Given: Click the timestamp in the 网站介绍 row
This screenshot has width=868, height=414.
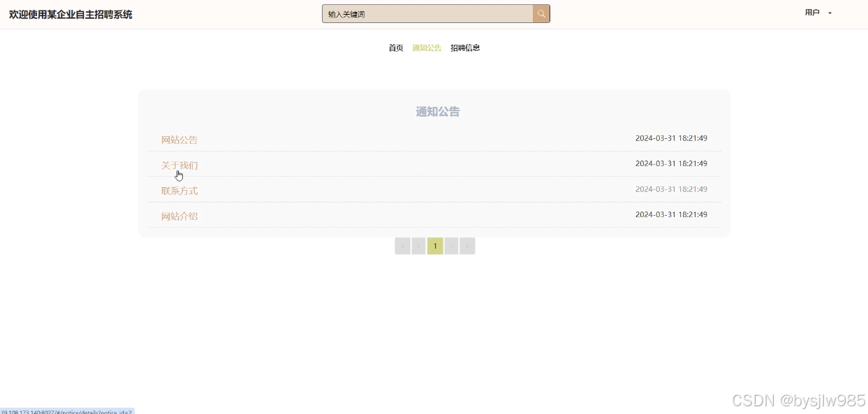Looking at the screenshot, I should tap(671, 214).
